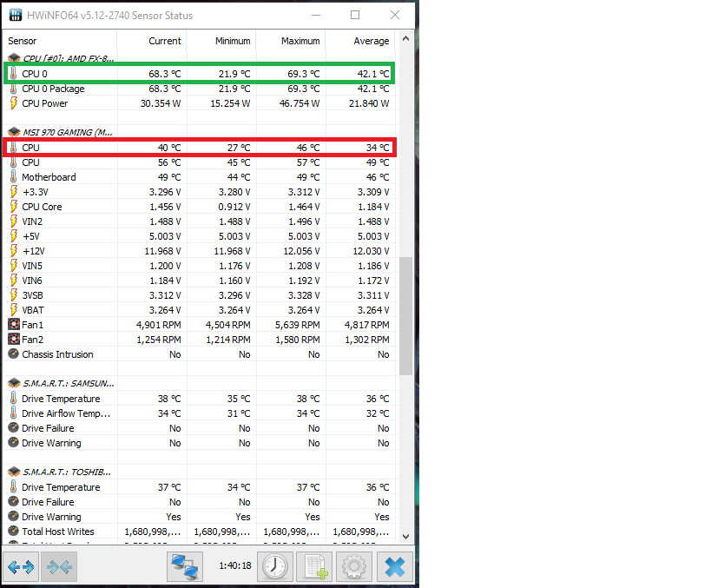Click the Drive Airflow Temp label

point(66,413)
